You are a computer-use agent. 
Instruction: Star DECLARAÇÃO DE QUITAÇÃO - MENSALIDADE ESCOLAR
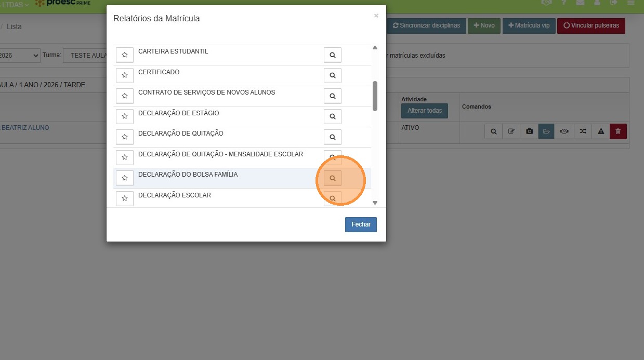coord(125,157)
